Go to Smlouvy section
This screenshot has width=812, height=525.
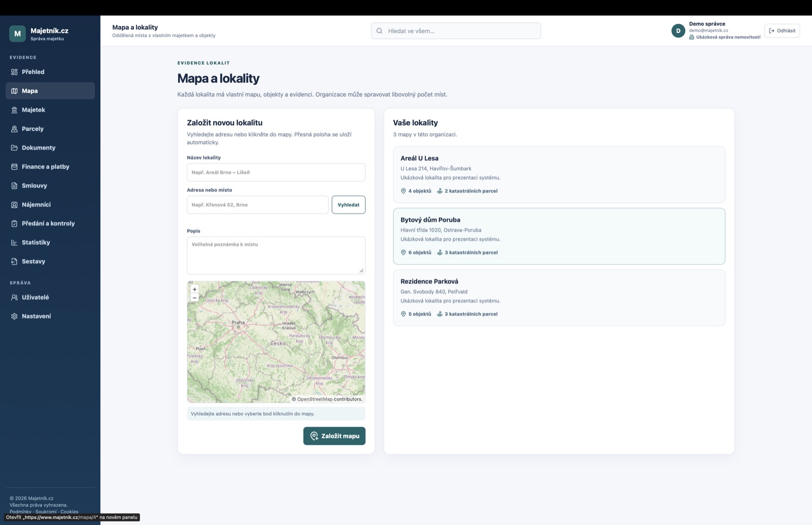(x=50, y=186)
